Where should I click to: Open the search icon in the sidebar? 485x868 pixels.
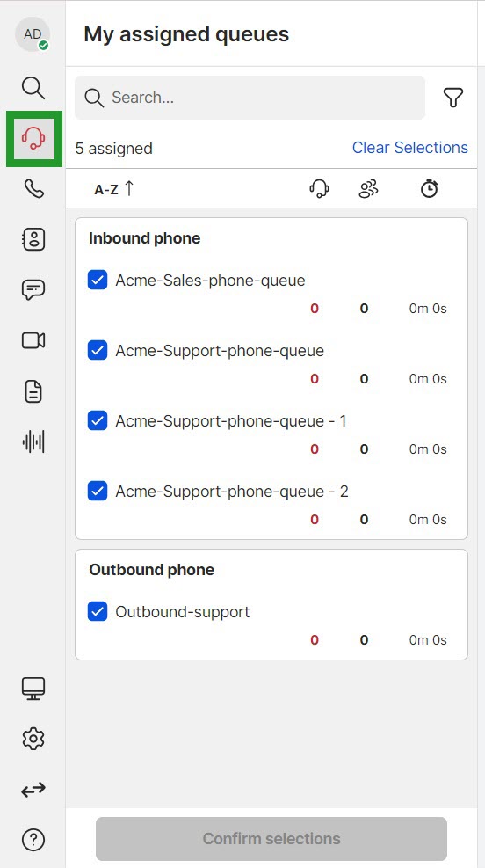pos(33,87)
